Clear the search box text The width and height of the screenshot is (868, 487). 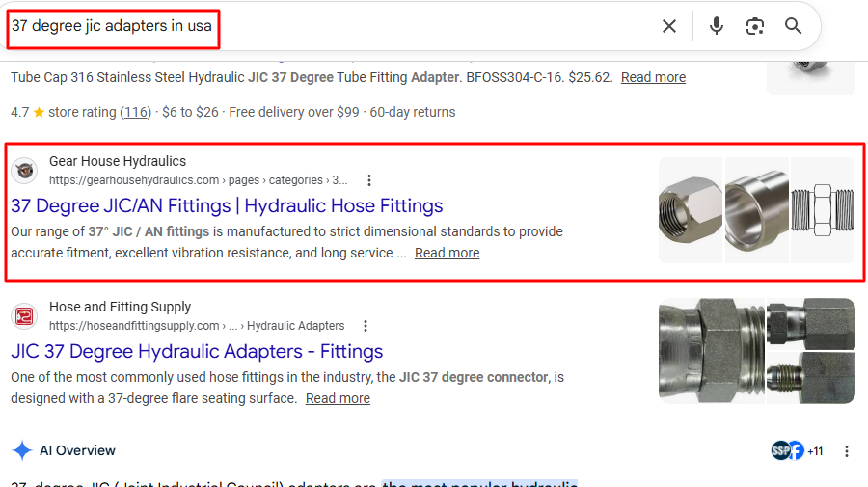tap(669, 26)
